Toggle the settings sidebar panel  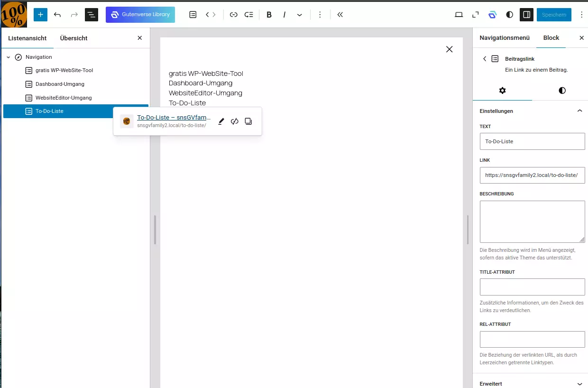tap(526, 15)
